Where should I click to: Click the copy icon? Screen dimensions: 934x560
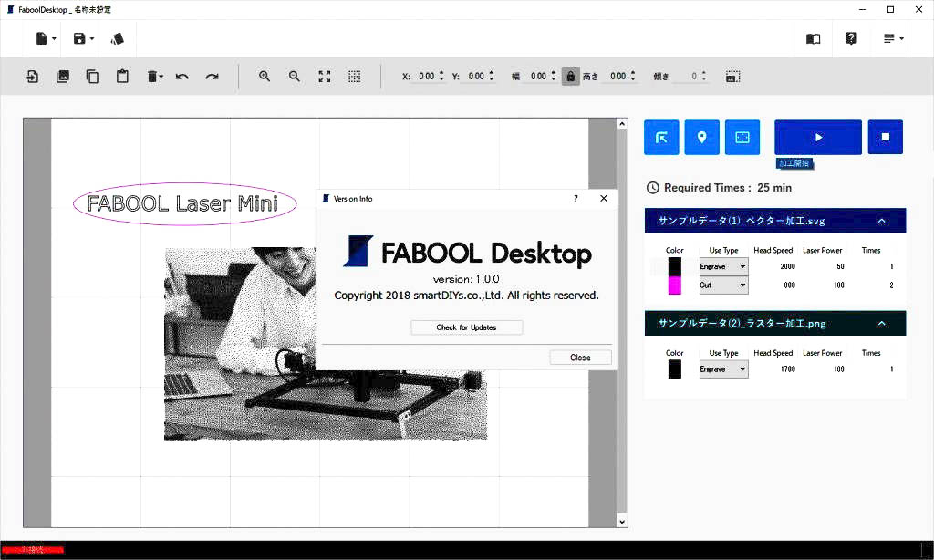tap(92, 77)
